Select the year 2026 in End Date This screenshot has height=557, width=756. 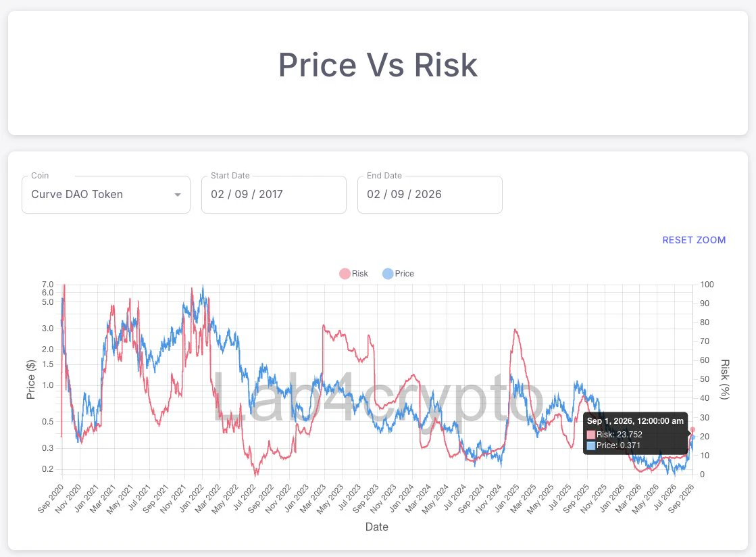428,195
